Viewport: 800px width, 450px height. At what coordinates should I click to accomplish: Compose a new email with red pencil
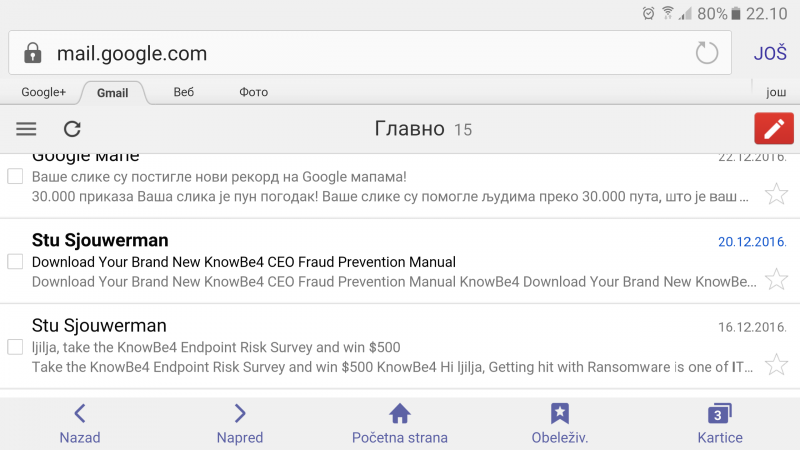(x=772, y=129)
